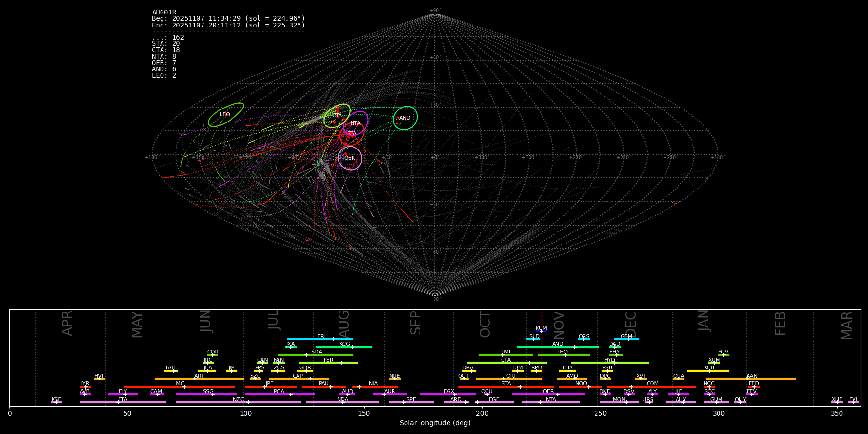The height and width of the screenshot is (434, 868).
Task: Click the DRA shower bar in the timeline
Action: point(469,371)
